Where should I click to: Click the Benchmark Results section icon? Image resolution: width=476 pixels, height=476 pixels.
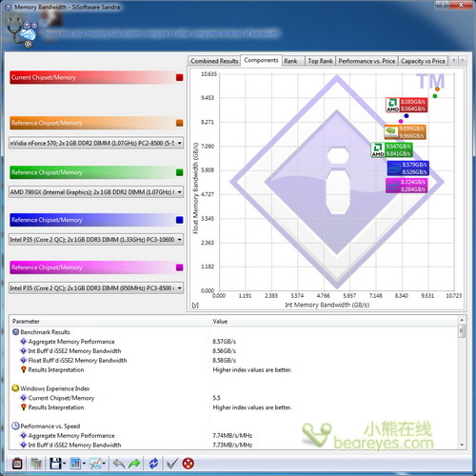click(x=15, y=332)
